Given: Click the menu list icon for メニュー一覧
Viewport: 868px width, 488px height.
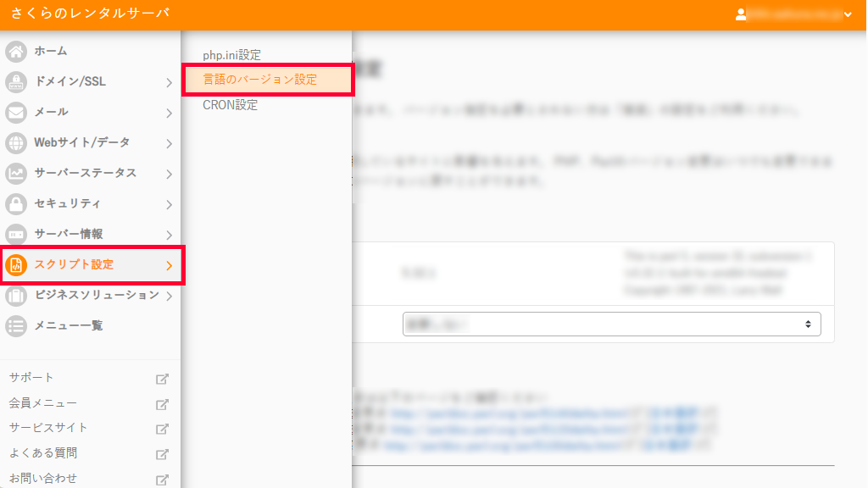Looking at the screenshot, I should pyautogui.click(x=16, y=326).
